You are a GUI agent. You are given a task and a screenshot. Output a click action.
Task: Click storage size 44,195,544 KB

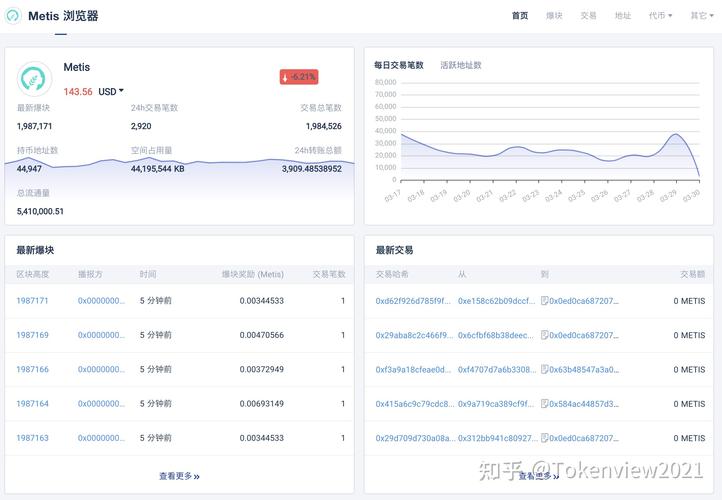(x=157, y=169)
